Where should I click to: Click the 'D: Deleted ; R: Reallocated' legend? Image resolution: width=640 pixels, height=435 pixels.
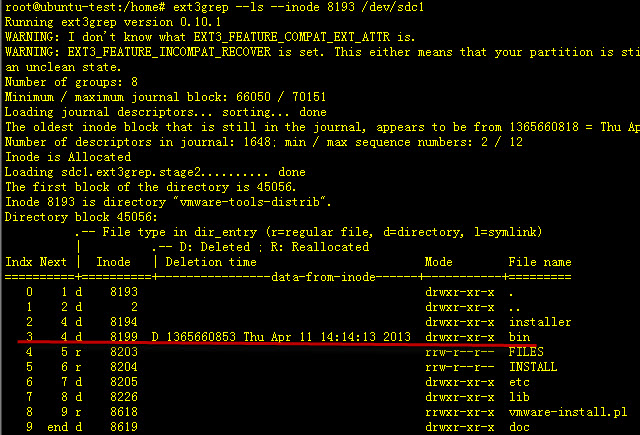pos(260,247)
